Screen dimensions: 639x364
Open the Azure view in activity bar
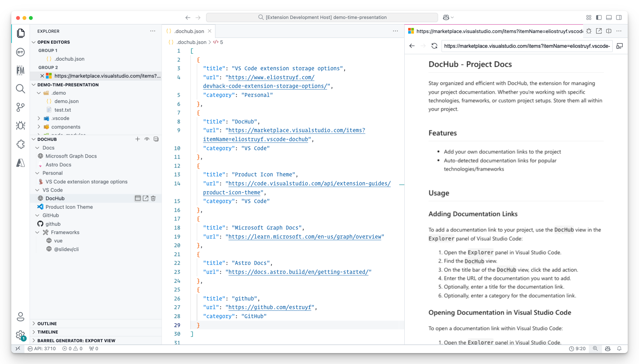(21, 163)
